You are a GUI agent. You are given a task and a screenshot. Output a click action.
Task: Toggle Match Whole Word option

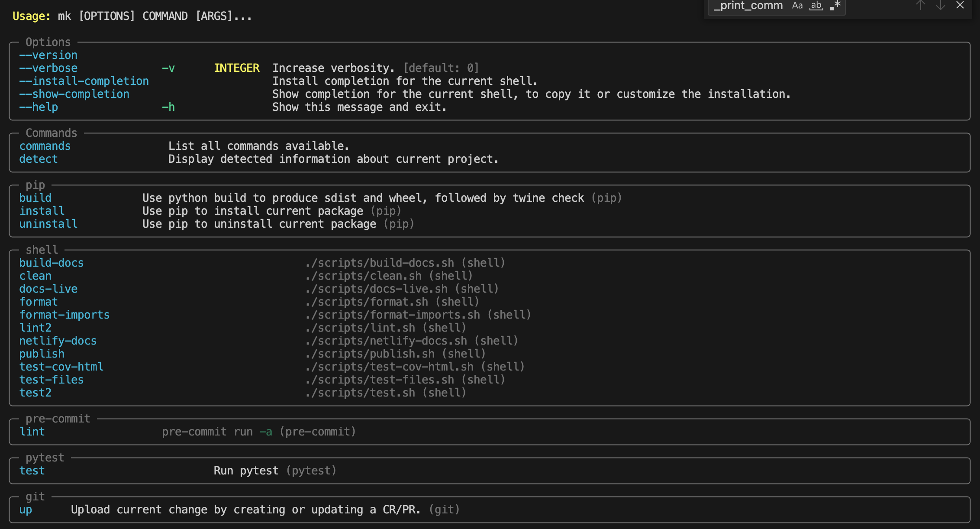point(816,6)
